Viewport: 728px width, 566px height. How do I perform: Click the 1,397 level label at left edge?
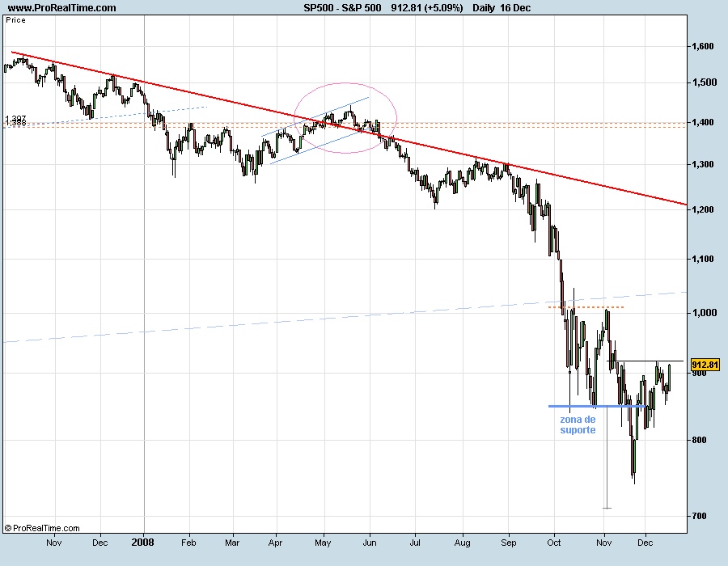click(x=16, y=119)
